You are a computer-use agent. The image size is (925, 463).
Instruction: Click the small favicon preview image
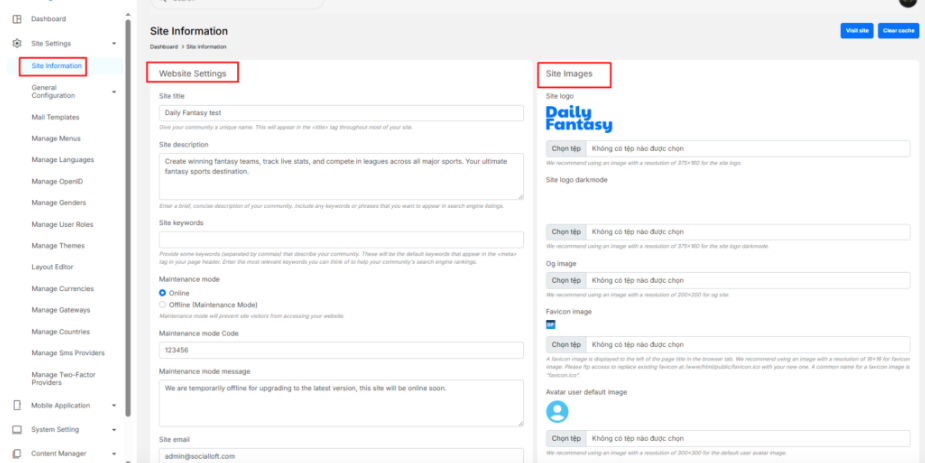[550, 325]
